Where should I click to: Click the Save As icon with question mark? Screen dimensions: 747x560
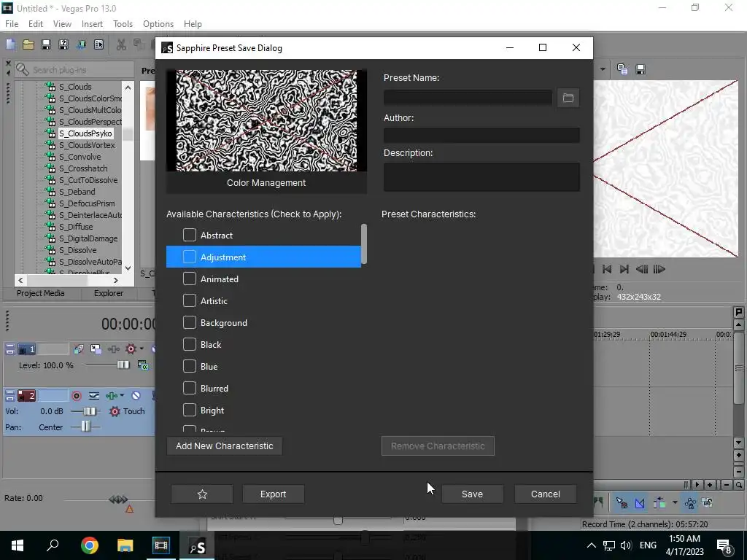pos(63,44)
